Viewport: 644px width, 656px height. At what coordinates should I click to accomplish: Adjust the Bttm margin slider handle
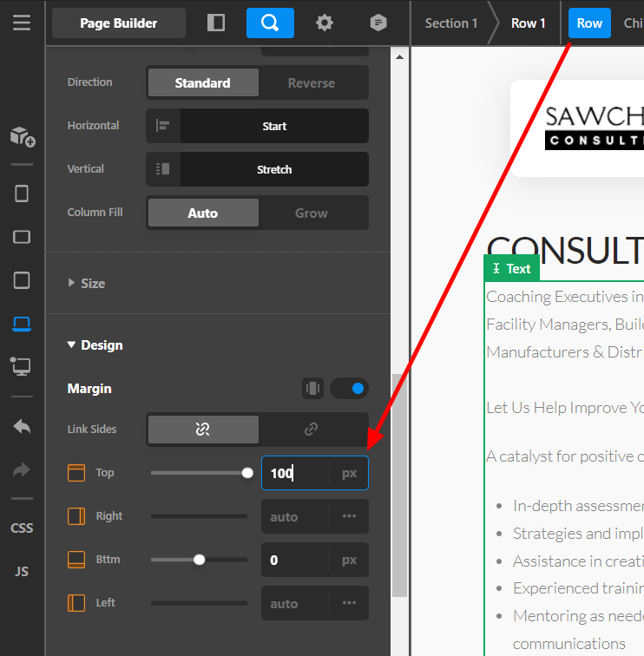199,560
